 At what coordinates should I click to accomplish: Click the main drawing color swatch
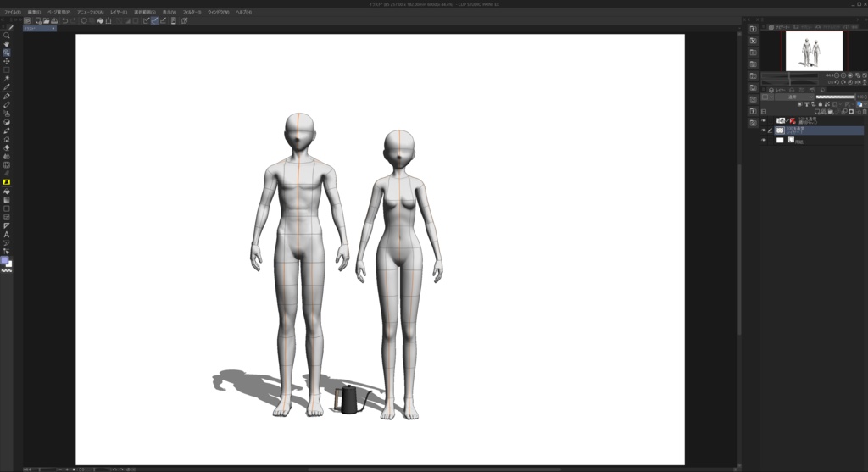pos(5,261)
